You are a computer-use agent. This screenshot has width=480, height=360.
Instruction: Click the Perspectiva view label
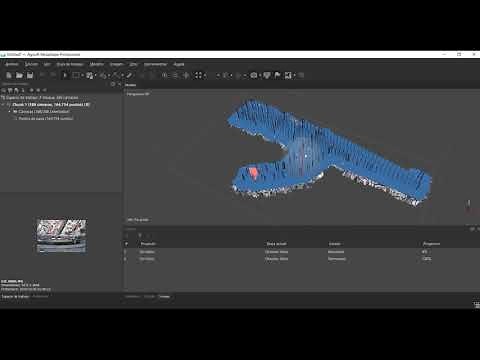coord(138,94)
